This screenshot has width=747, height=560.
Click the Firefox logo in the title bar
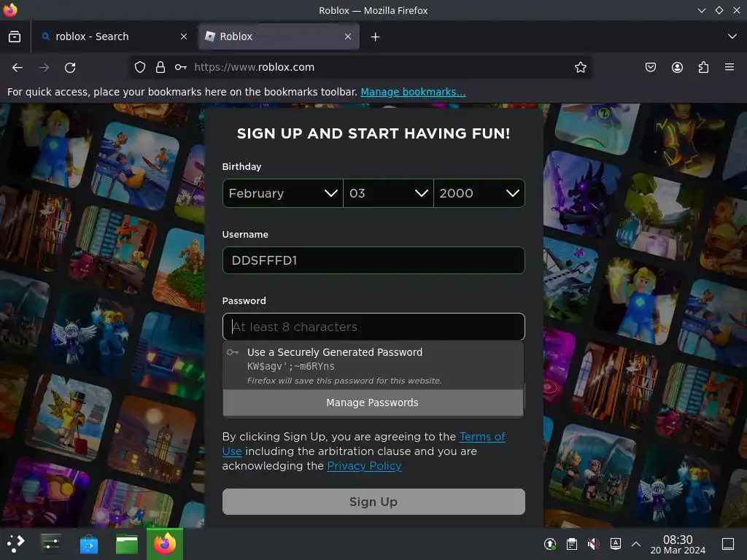pos(10,10)
